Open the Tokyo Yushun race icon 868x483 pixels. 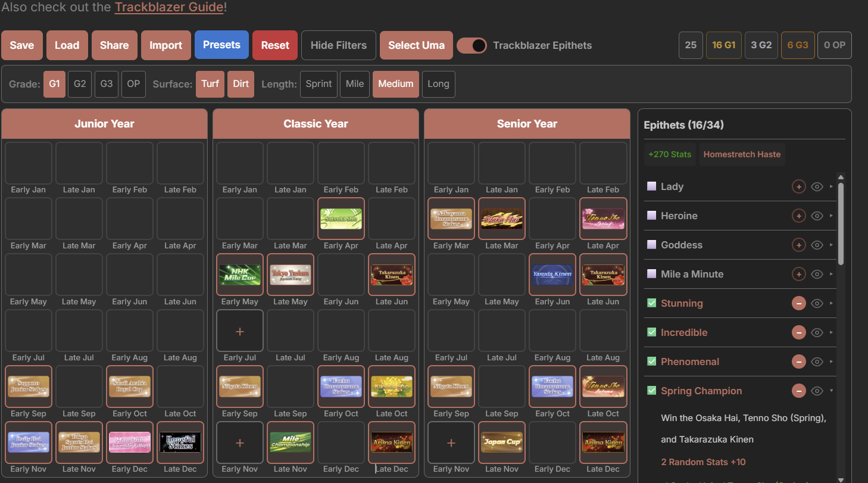tap(291, 275)
